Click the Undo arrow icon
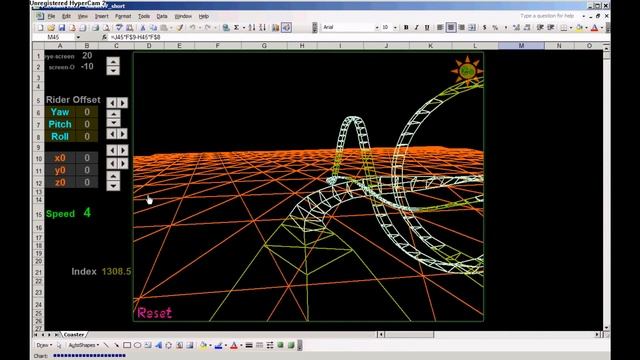The image size is (640, 360). (192, 27)
